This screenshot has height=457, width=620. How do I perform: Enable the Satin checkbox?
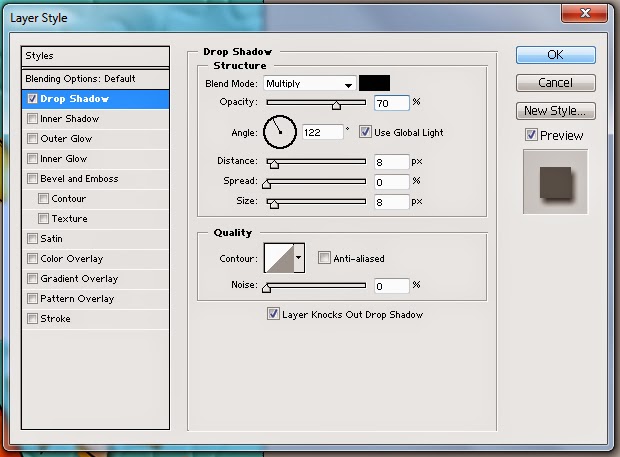pos(32,238)
